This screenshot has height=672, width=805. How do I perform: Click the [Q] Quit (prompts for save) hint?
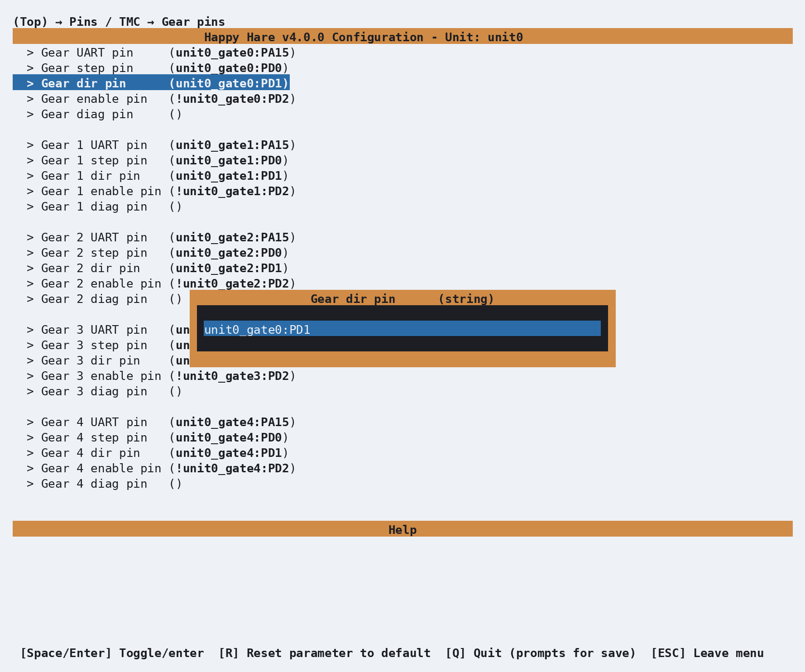[541, 653]
